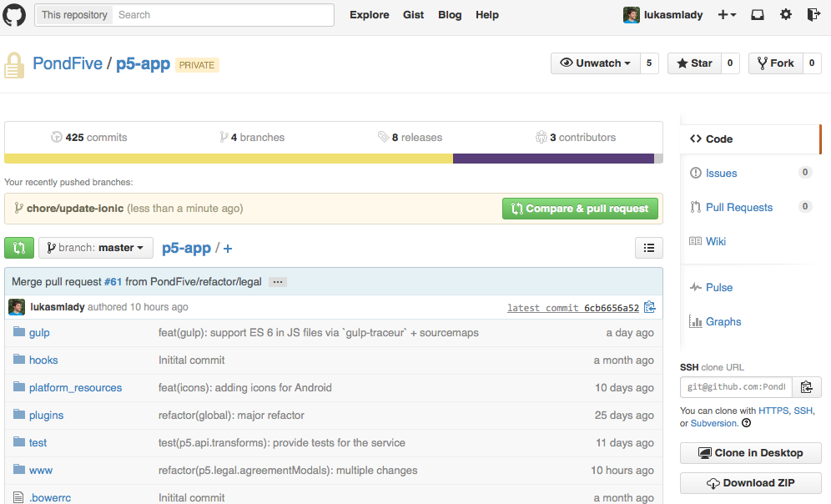Open account settings gear icon
831x504 pixels.
click(785, 14)
